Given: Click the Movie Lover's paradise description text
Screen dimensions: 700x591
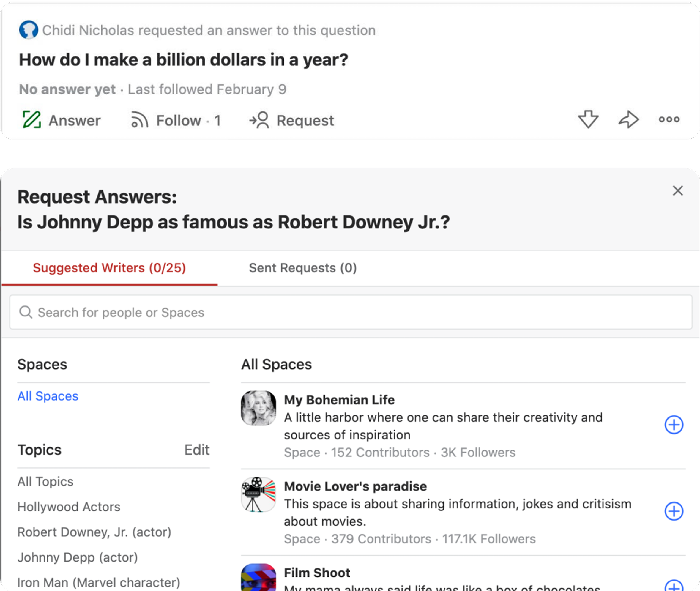Looking at the screenshot, I should coord(458,513).
